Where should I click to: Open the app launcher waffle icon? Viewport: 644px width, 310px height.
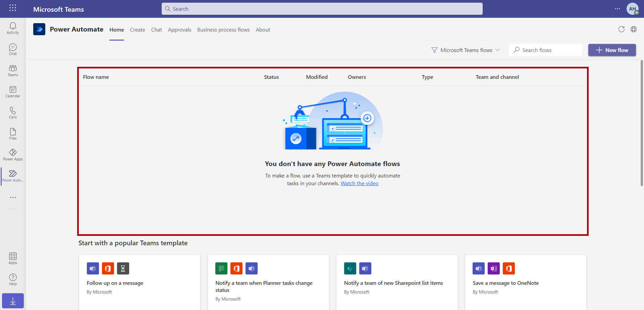[13, 8]
